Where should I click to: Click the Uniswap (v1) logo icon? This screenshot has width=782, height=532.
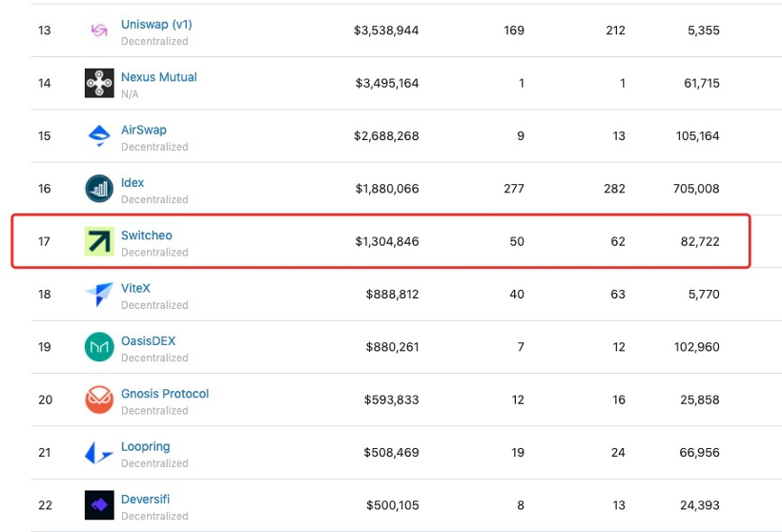[x=99, y=31]
